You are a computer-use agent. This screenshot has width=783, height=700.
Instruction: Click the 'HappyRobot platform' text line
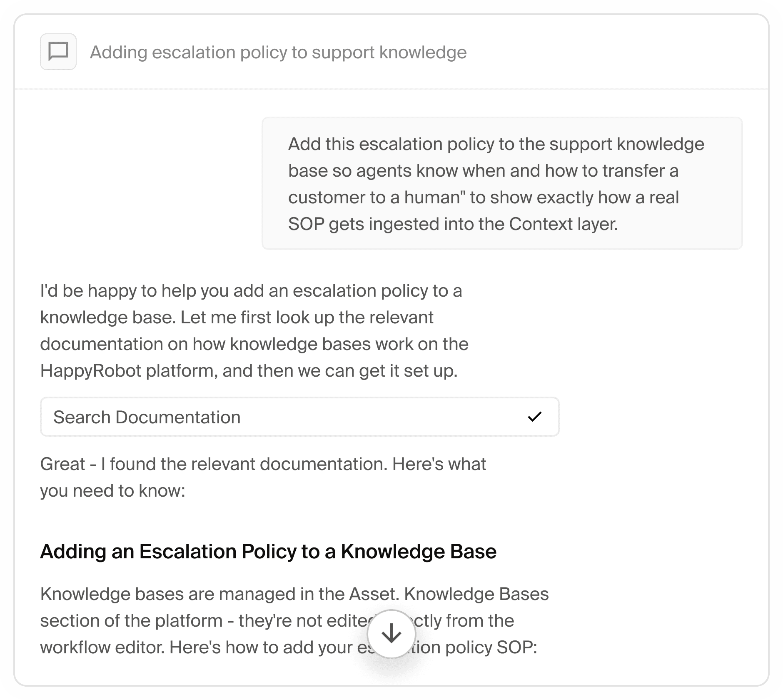pyautogui.click(x=249, y=370)
